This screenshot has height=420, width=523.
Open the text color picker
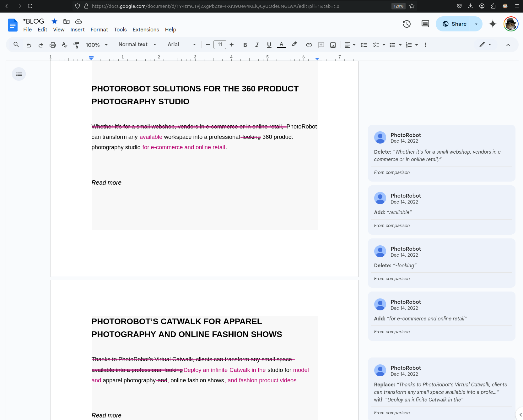(x=282, y=45)
